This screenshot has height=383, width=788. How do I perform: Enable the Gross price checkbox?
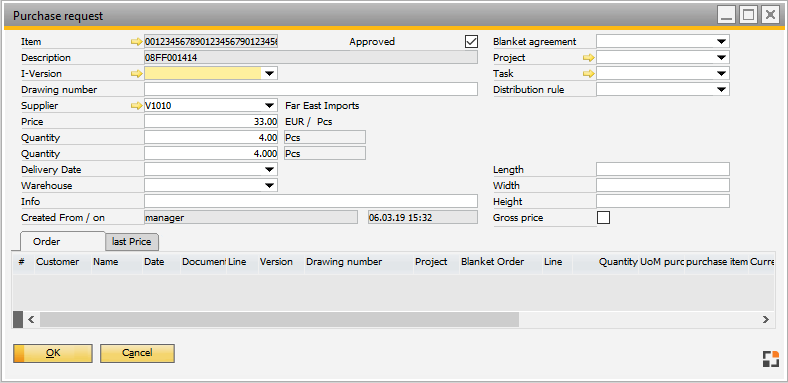click(x=603, y=218)
